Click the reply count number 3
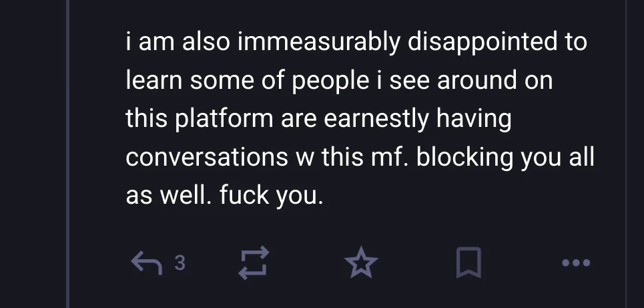Screen dimensions: 644x308 [x=180, y=263]
